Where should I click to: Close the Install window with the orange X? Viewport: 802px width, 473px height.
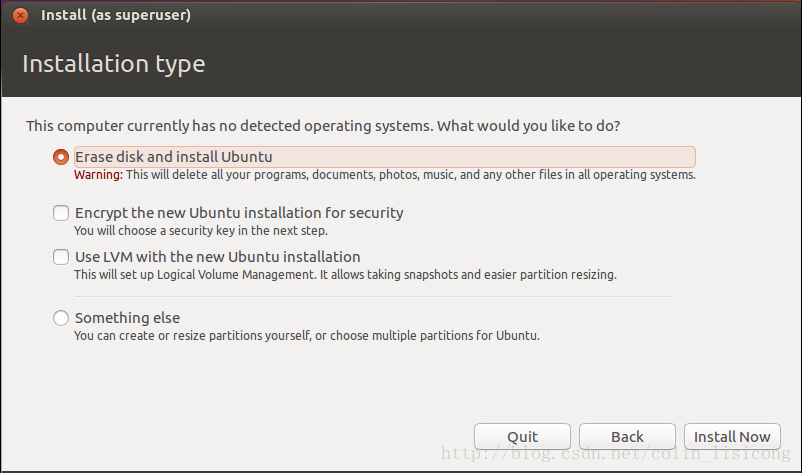[20, 15]
